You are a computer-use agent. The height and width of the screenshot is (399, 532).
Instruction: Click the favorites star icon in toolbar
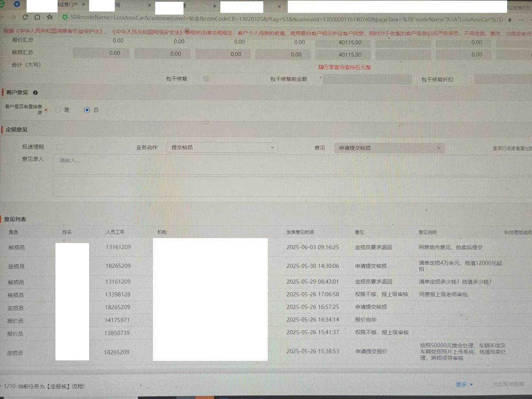click(50, 17)
